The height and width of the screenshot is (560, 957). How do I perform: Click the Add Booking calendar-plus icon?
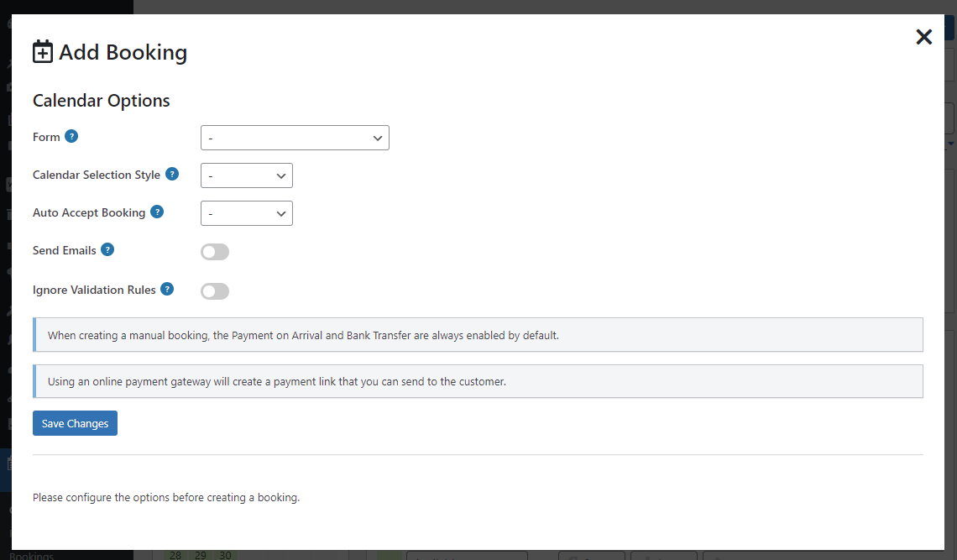point(43,52)
